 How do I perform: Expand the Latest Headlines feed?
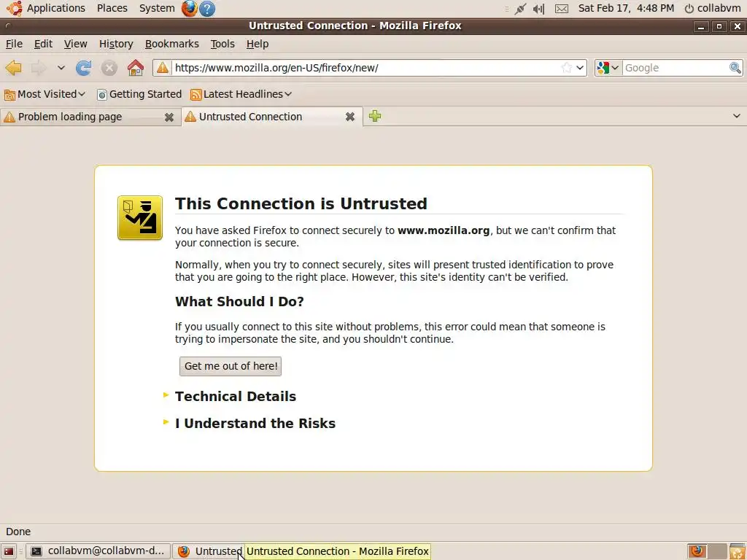click(241, 94)
